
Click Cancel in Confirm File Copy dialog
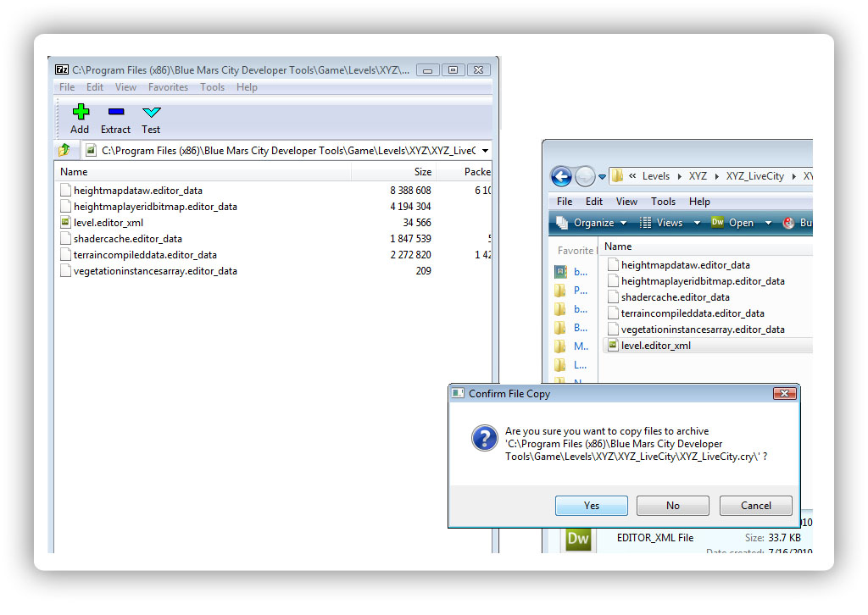click(755, 506)
